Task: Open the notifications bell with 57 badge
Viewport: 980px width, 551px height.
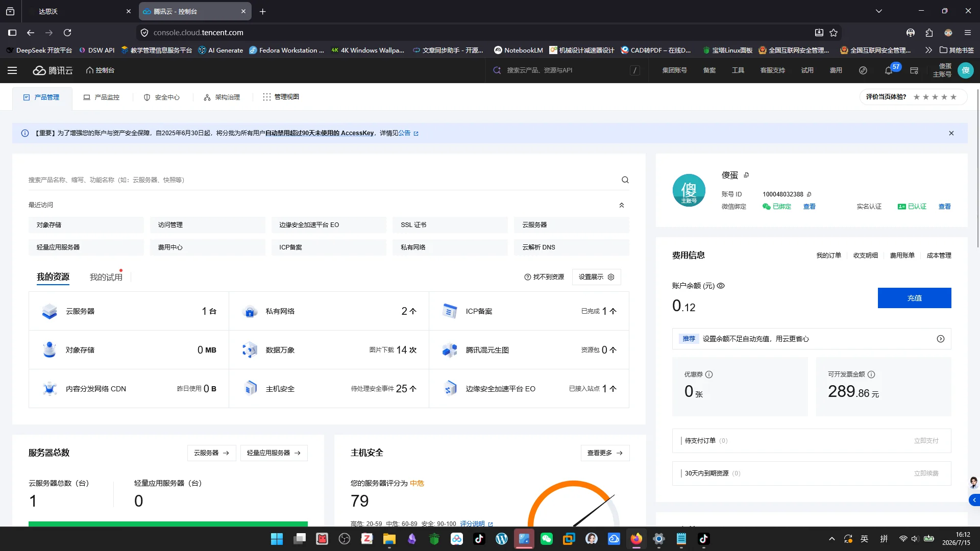Action: 889,70
